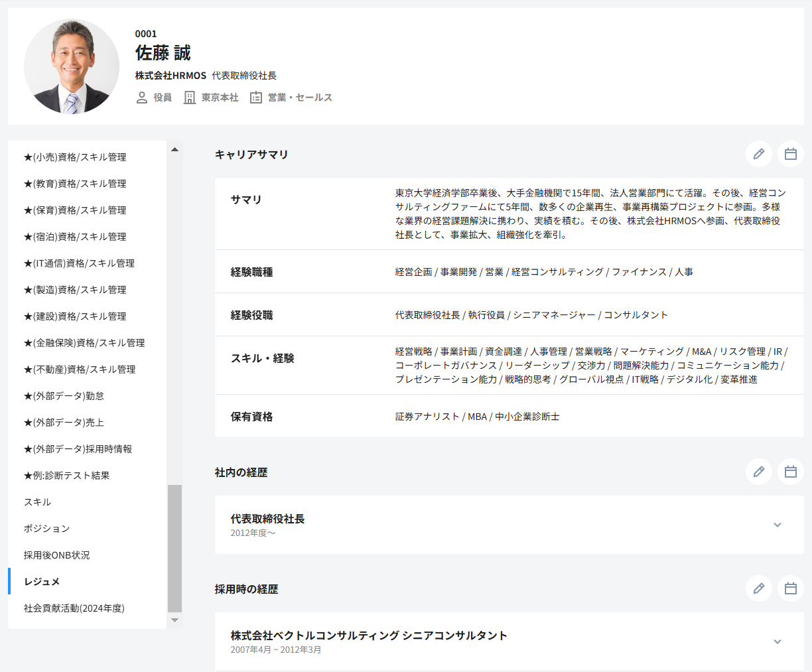Screen dimensions: 812x672
Task: Open 社会貢献活動(2024年度) sidebar link
Action: (74, 608)
